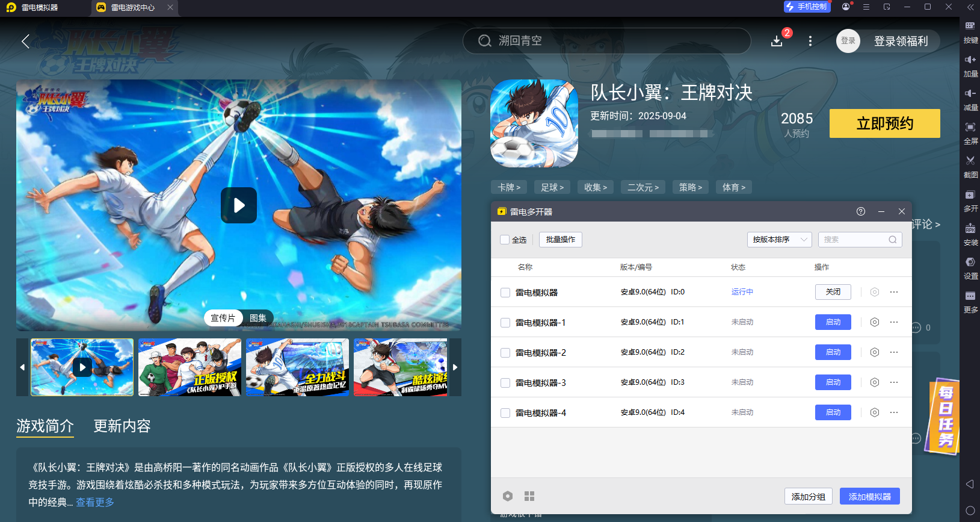The image size is (980, 522).
Task: Click the 添加分组 button
Action: (x=809, y=496)
